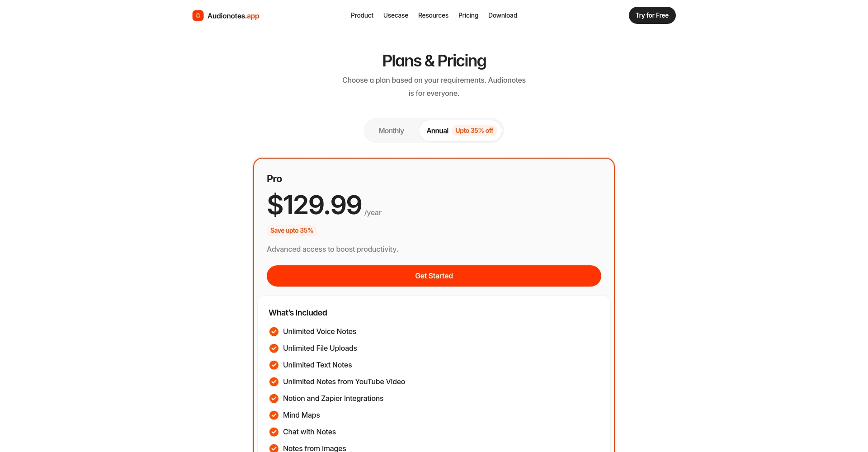Click the orange Get Started button
The height and width of the screenshot is (452, 868).
(x=434, y=276)
